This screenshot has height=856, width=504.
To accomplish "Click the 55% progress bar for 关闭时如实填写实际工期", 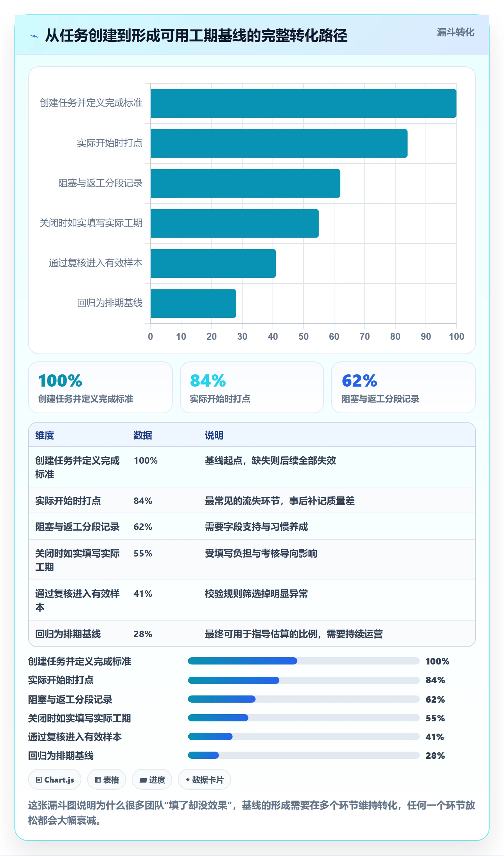I will click(x=303, y=718).
